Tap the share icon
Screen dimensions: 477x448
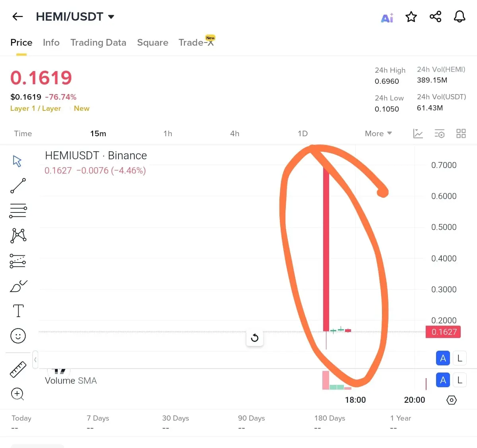pyautogui.click(x=435, y=17)
